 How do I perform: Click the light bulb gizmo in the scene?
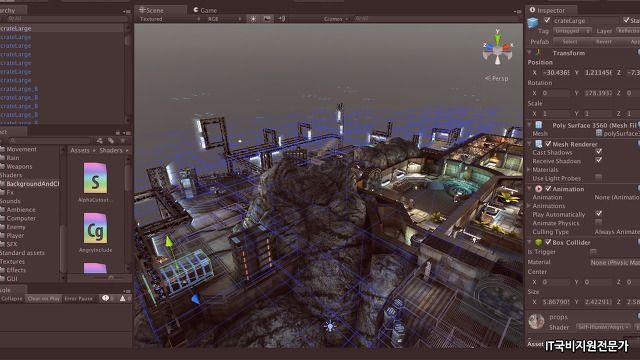pos(330,326)
